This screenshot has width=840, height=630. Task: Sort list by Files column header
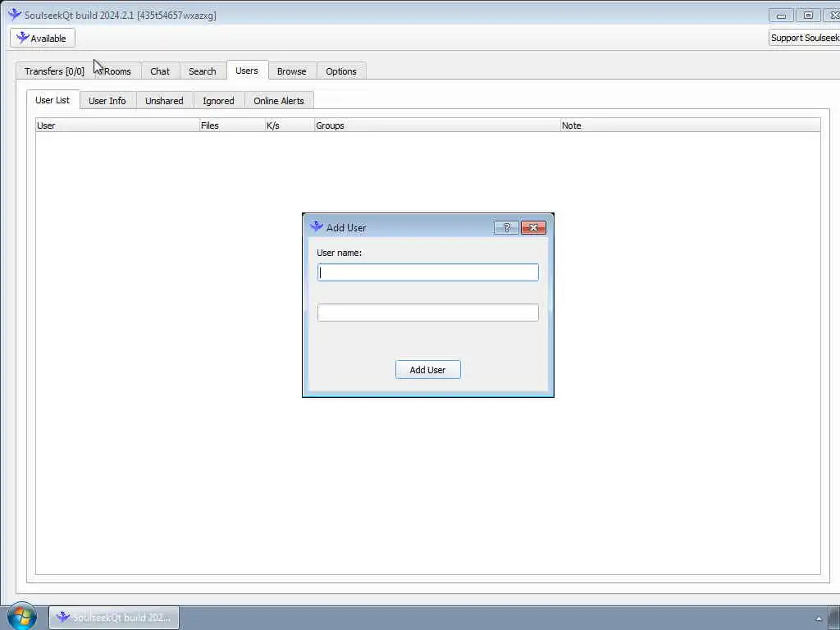tap(232, 126)
